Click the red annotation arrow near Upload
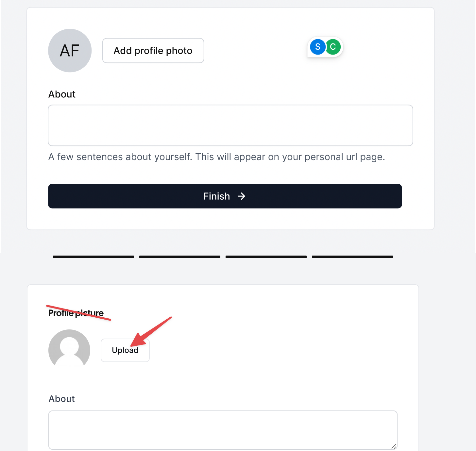 point(152,330)
